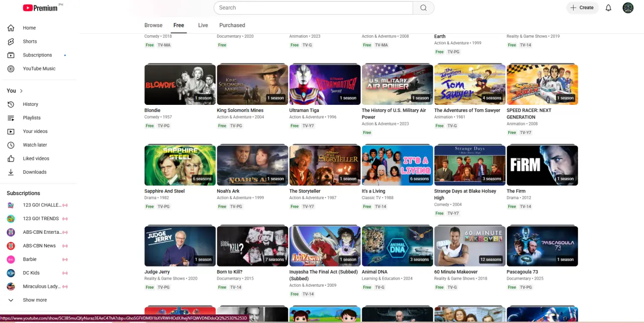Screen dimensions: 644x323
Task: Open the Born to Kill? thumbnail
Action: pyautogui.click(x=253, y=246)
